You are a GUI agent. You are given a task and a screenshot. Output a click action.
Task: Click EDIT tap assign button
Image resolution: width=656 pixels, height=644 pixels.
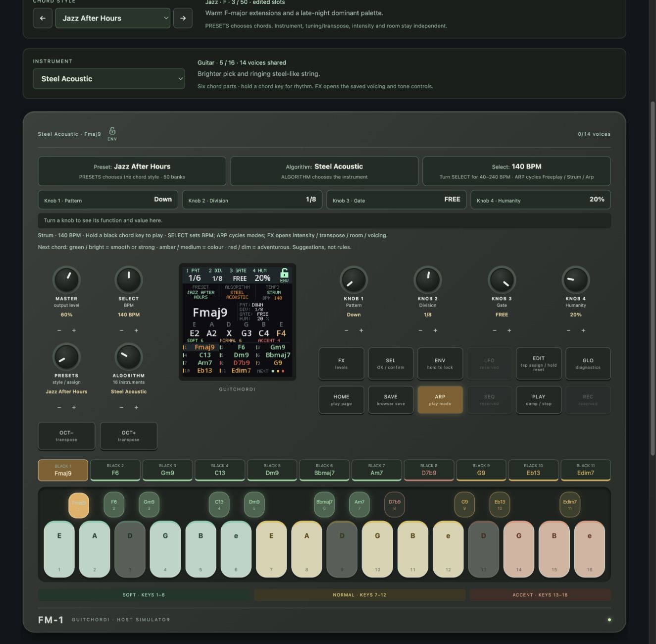click(539, 364)
